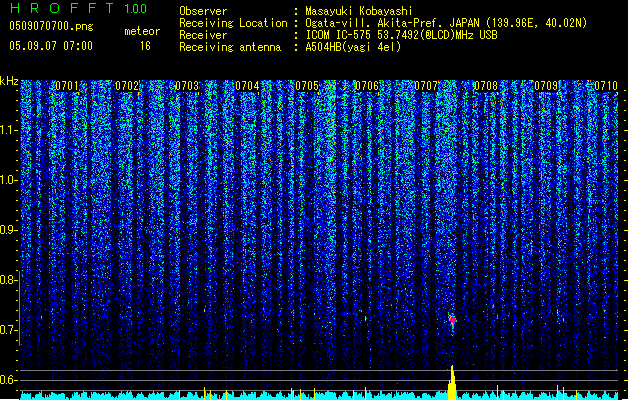Click the meteor count value 16
This screenshot has width=629, height=400.
pyautogui.click(x=145, y=46)
